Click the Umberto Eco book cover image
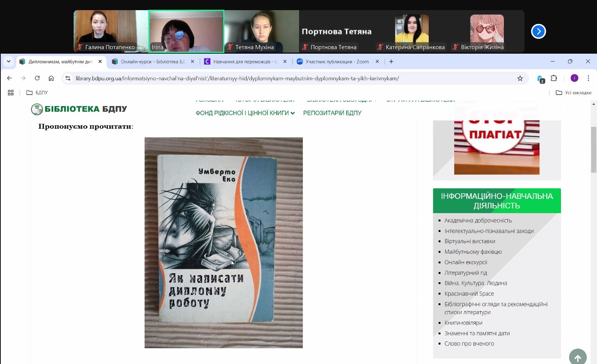597x364 pixels. pos(224,242)
